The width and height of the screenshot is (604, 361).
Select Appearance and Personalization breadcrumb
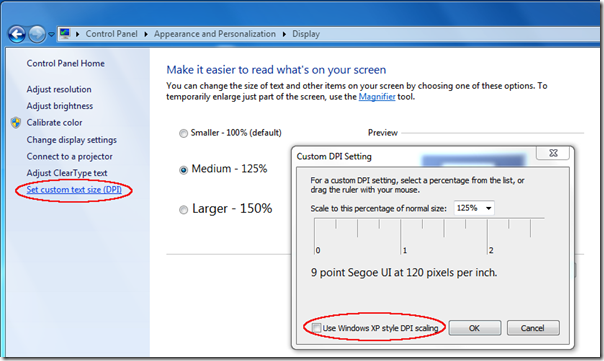click(x=215, y=34)
